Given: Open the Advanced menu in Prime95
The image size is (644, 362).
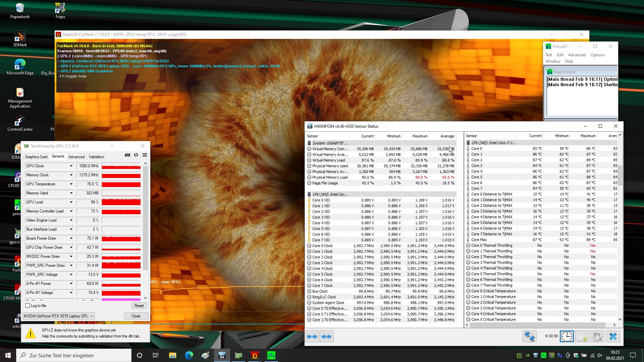Looking at the screenshot, I should coord(577,55).
